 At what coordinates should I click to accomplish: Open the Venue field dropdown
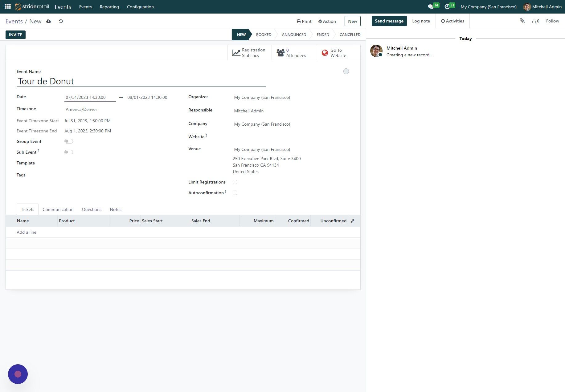[x=291, y=149]
